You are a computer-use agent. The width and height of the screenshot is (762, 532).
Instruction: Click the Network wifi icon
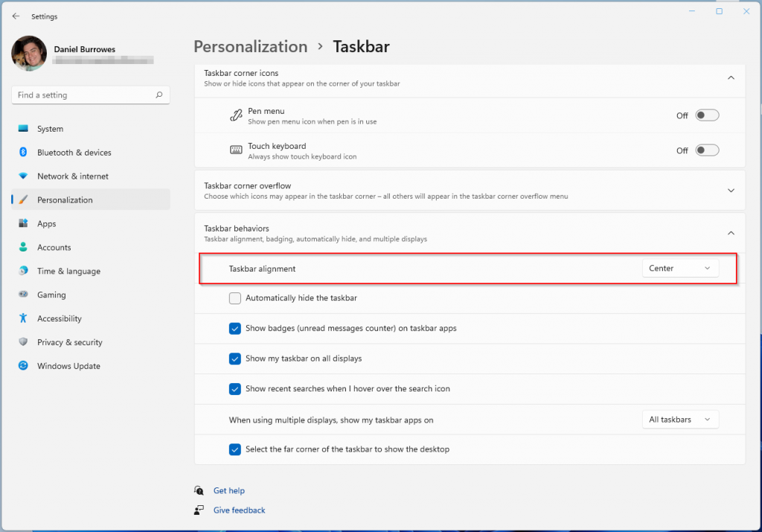[23, 176]
